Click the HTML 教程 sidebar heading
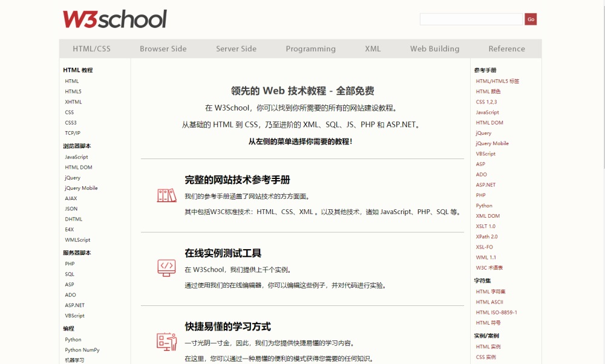605x364 pixels. point(77,70)
